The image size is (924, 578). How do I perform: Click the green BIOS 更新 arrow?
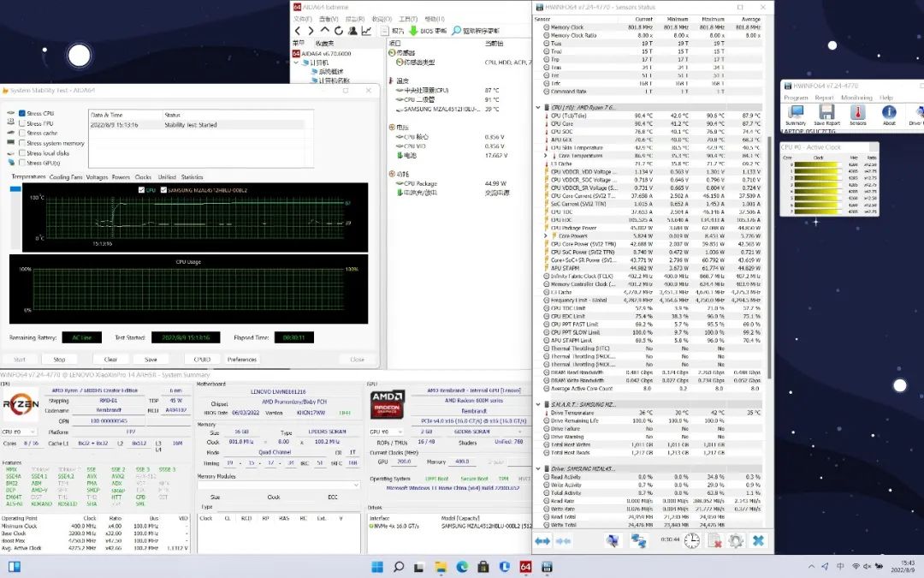[413, 31]
